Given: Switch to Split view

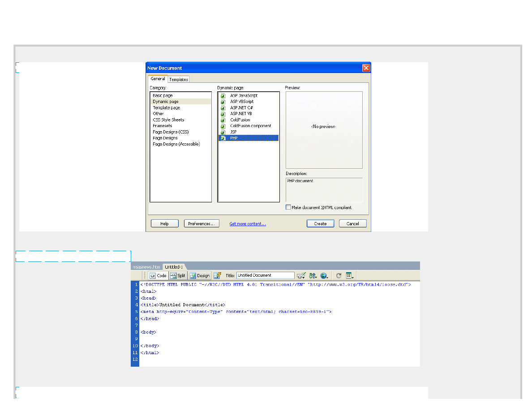Looking at the screenshot, I should click(x=177, y=276).
